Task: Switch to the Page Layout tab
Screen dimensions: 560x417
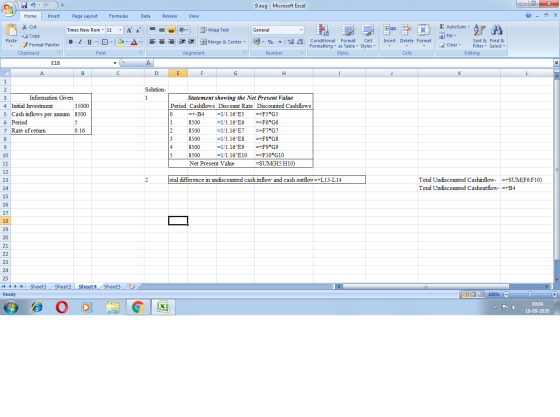Action: click(x=85, y=16)
